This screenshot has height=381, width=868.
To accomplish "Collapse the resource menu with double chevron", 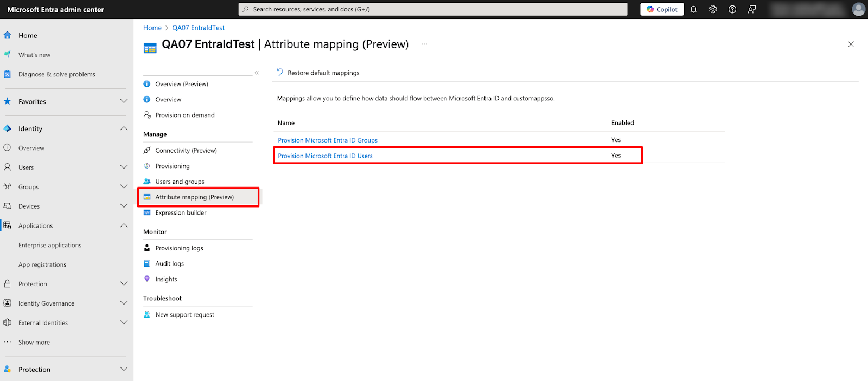I will (x=257, y=73).
